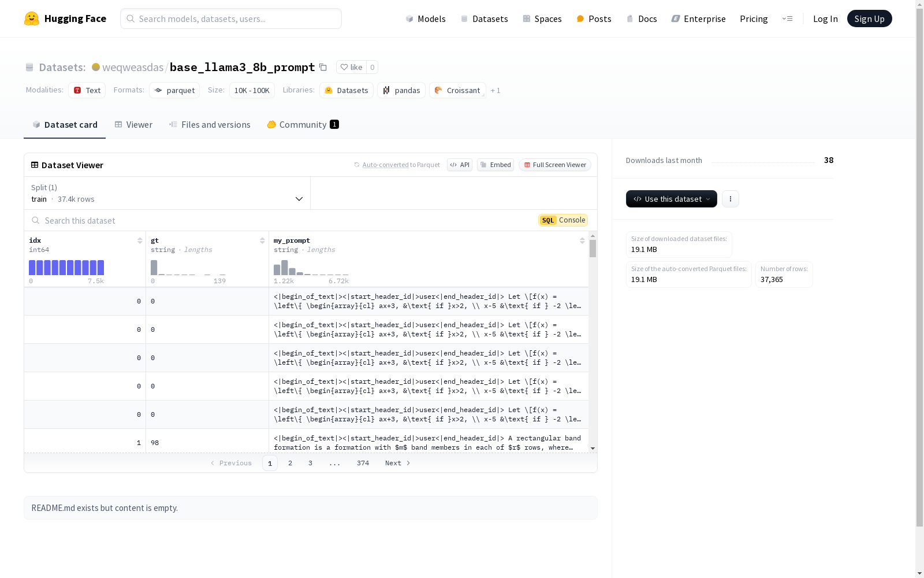The height and width of the screenshot is (578, 924).
Task: Open Enterprise in the top navigation
Action: (x=698, y=18)
